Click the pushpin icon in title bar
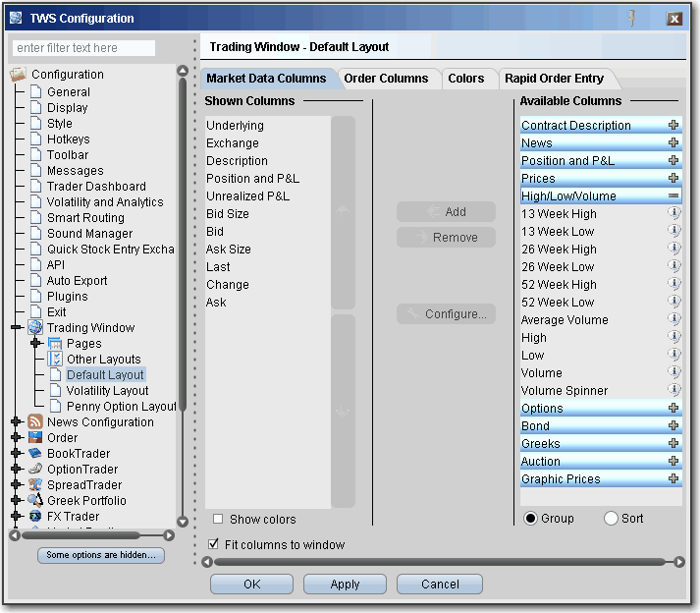The height and width of the screenshot is (613, 700). point(631,19)
